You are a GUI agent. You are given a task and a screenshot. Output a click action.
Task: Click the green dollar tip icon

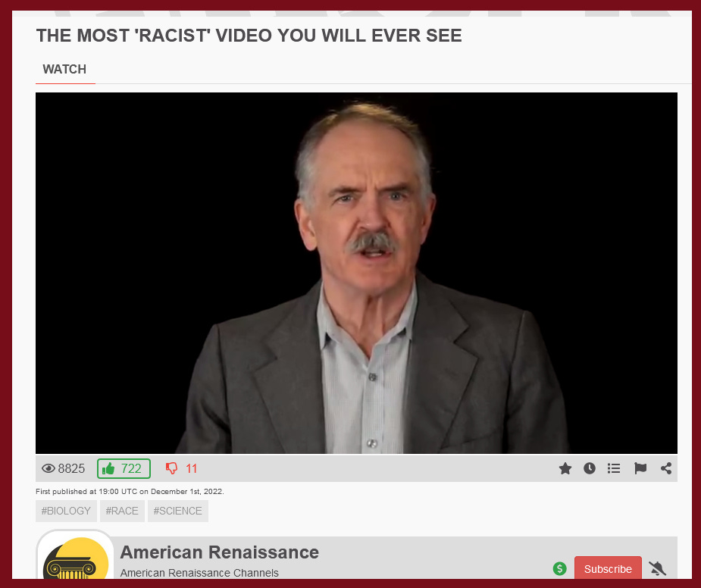coord(560,569)
